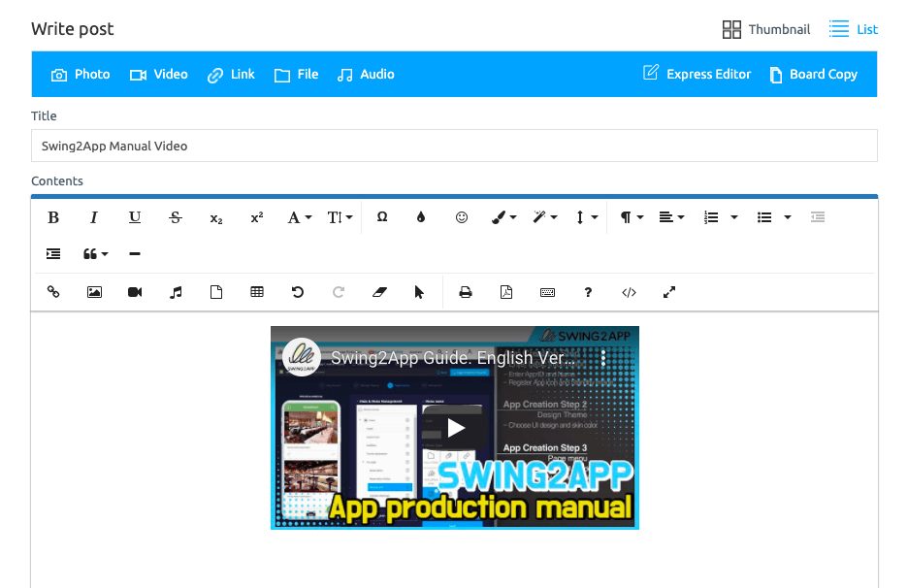Insert a table using grid icon
The image size is (908, 588).
257,292
